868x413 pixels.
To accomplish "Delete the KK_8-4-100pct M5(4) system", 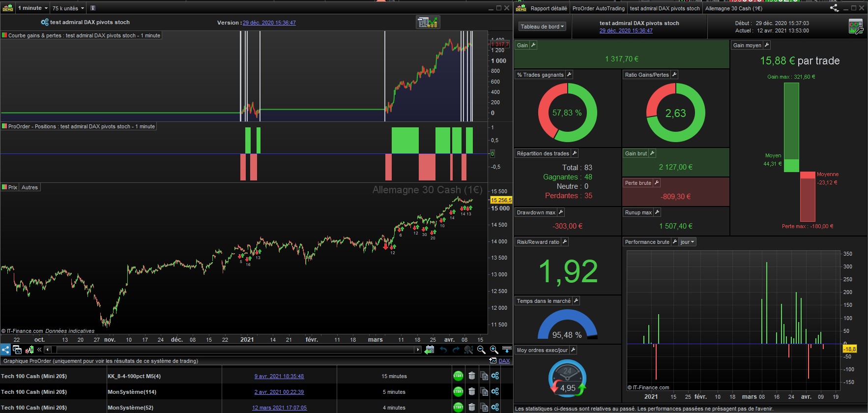I will click(x=472, y=376).
